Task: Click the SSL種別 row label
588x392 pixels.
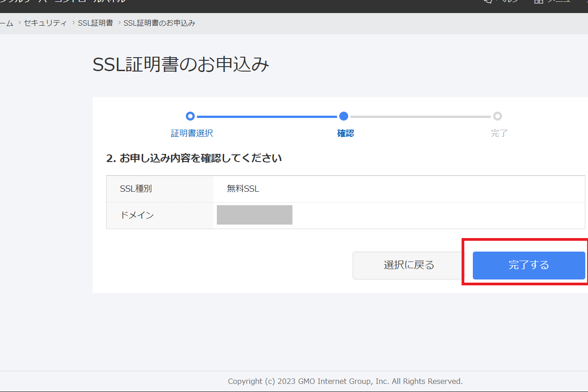Action: click(x=136, y=189)
